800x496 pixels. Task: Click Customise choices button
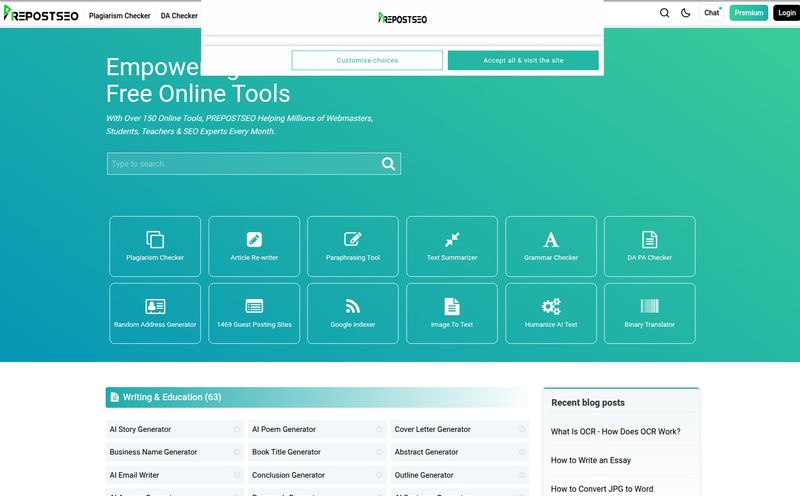367,60
